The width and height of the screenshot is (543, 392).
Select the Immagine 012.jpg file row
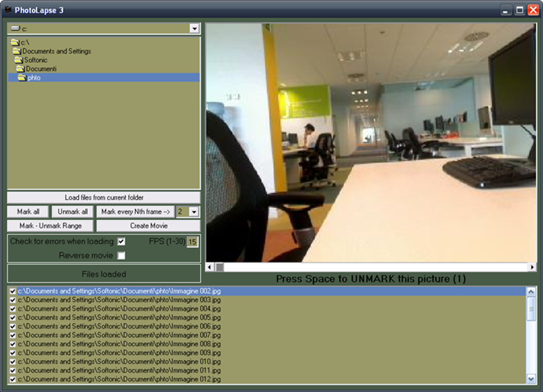click(x=267, y=380)
